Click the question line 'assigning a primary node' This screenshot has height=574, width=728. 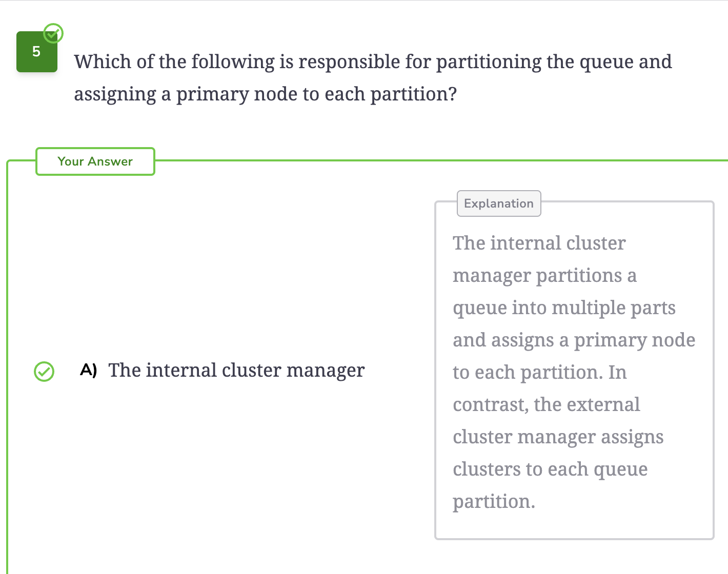point(265,94)
